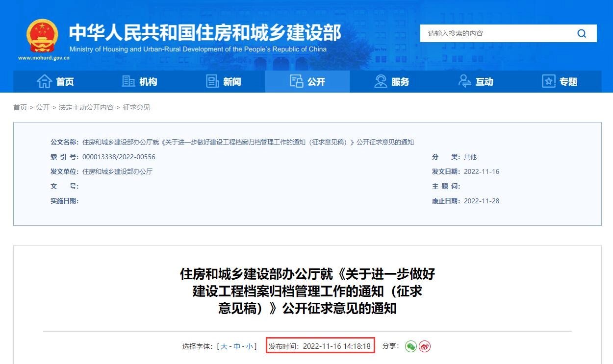This screenshot has height=364, width=613.
Task: Click the 专题 star badge icon
Action: point(549,81)
